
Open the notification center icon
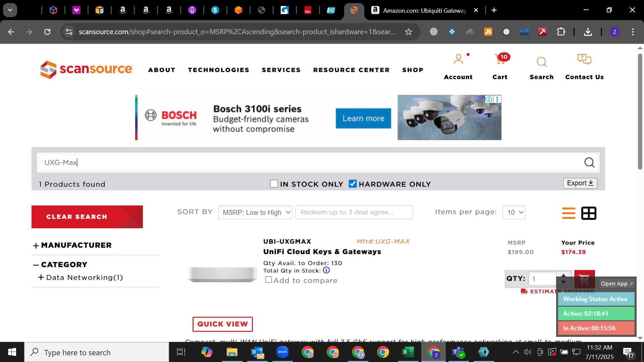[628, 352]
